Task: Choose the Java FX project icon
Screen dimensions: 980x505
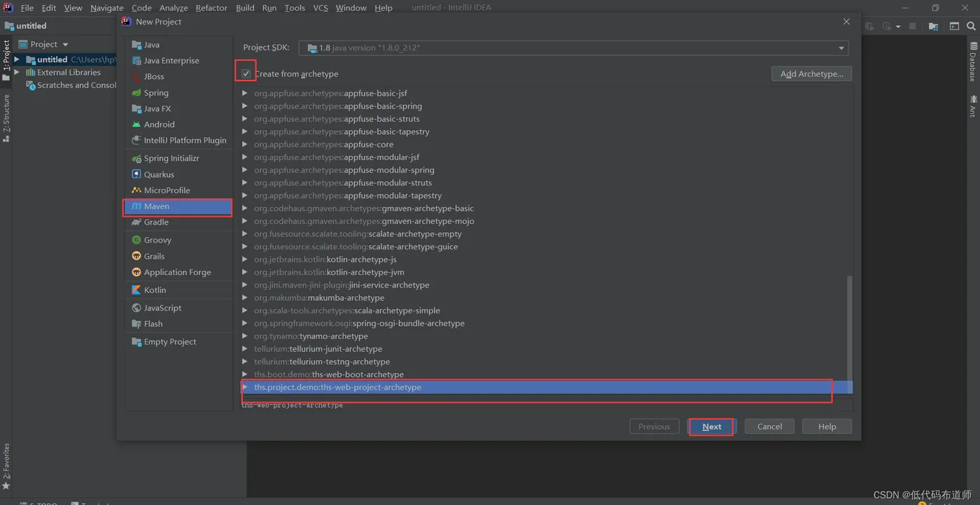Action: click(136, 108)
